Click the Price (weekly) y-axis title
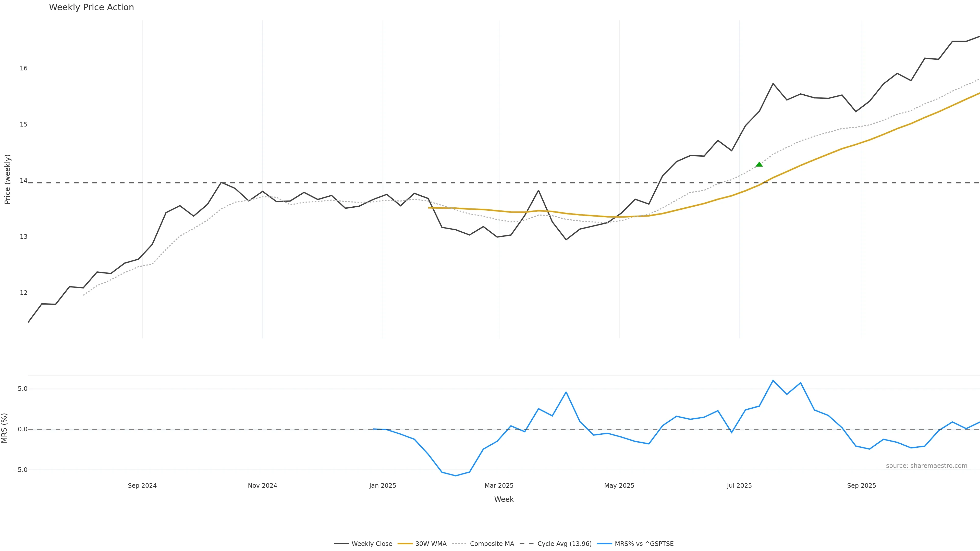Image resolution: width=980 pixels, height=551 pixels. tap(8, 179)
